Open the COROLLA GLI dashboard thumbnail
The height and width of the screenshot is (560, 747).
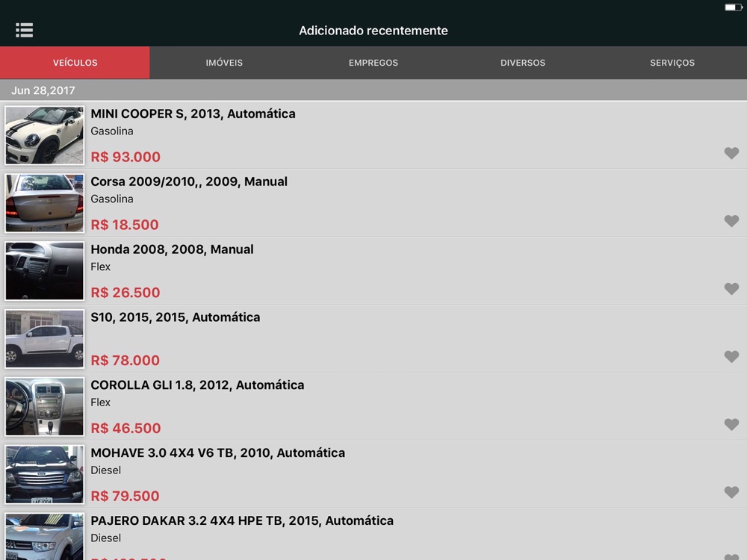(44, 407)
